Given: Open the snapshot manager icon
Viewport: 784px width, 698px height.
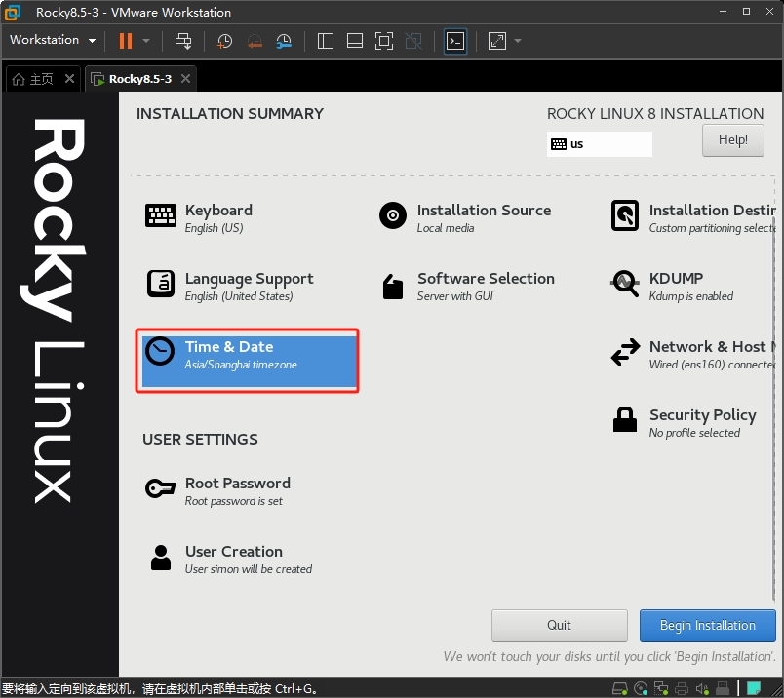Looking at the screenshot, I should coord(284,41).
